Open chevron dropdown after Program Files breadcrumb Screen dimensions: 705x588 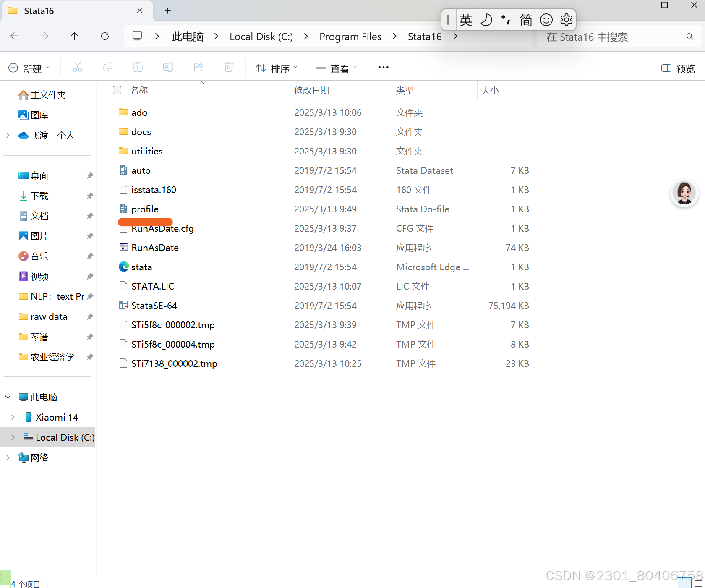pos(394,37)
